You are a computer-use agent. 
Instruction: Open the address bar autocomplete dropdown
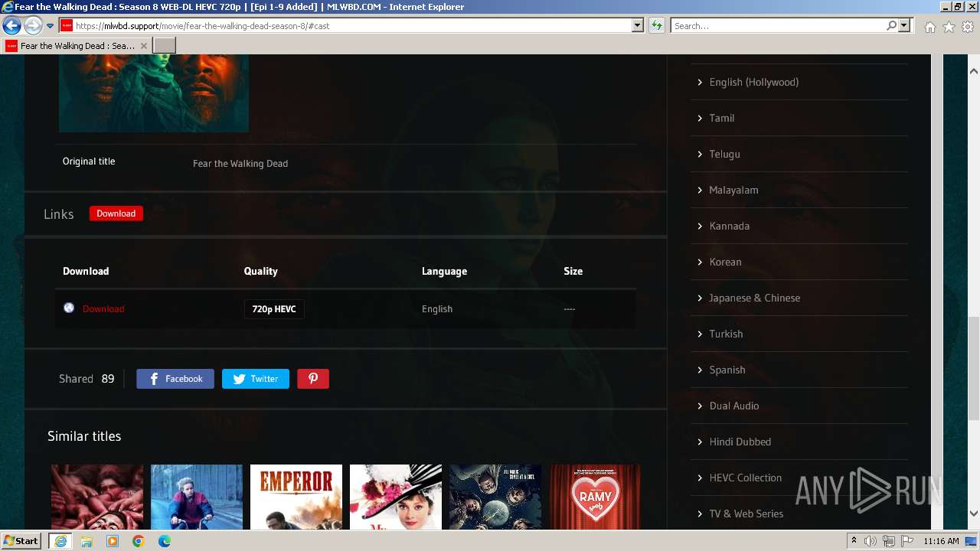(637, 26)
